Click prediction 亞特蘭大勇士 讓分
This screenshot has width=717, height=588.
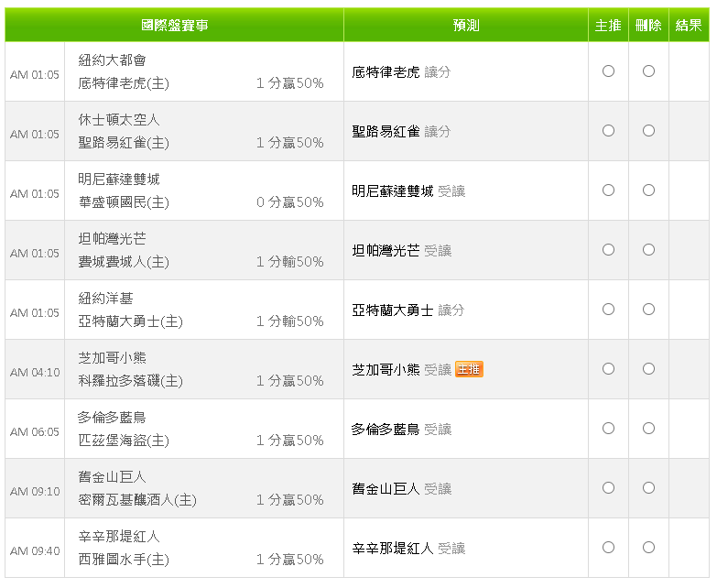(x=408, y=310)
